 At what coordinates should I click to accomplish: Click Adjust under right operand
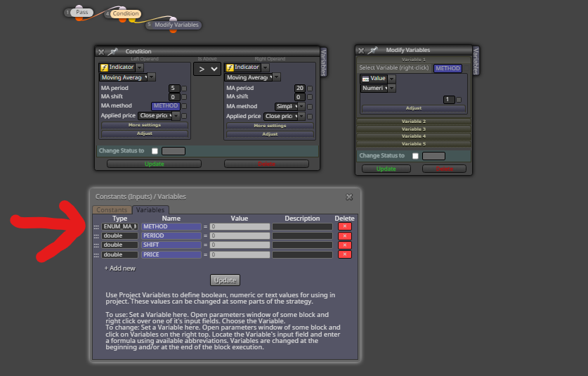(x=270, y=134)
